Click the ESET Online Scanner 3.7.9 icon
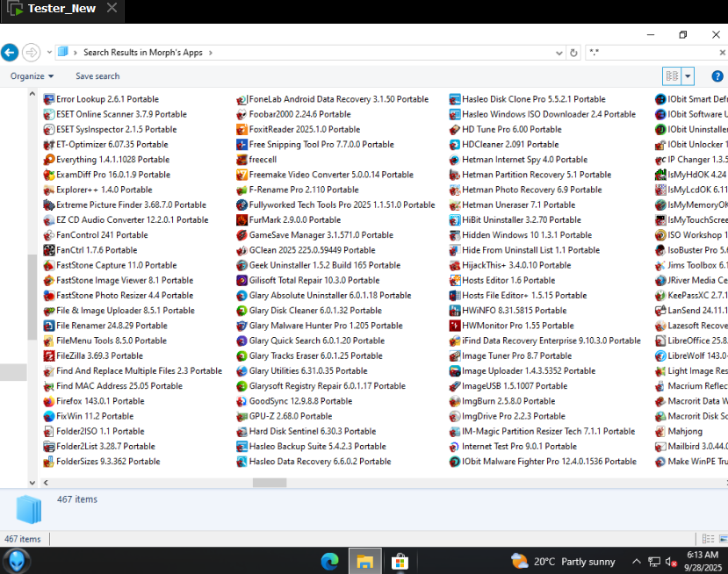 (x=49, y=114)
